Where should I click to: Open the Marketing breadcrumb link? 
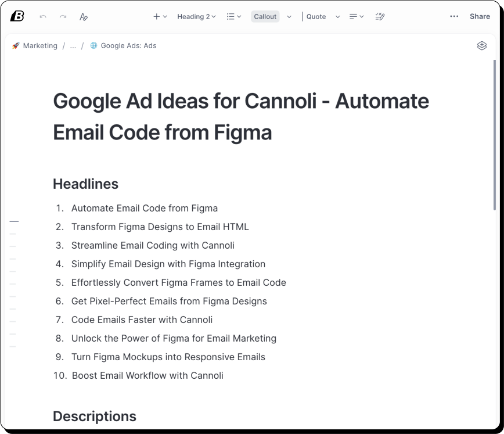pyautogui.click(x=40, y=45)
